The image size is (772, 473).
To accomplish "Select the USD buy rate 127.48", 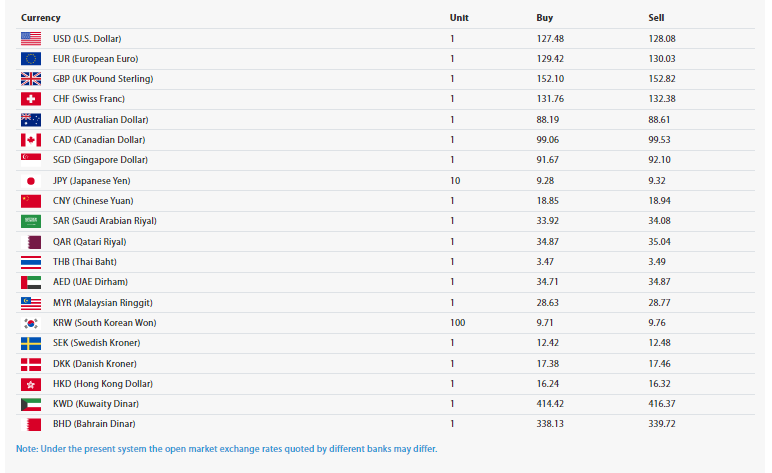I will (550, 38).
